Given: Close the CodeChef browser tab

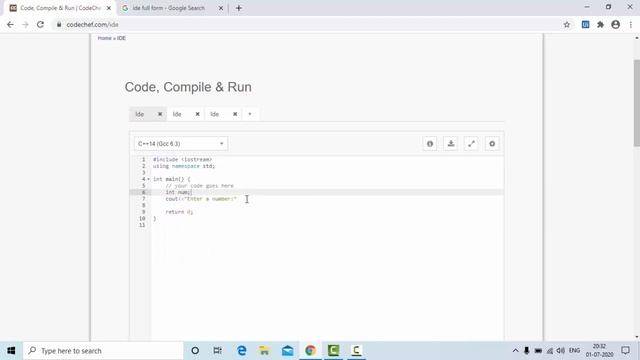Looking at the screenshot, I should point(109,8).
